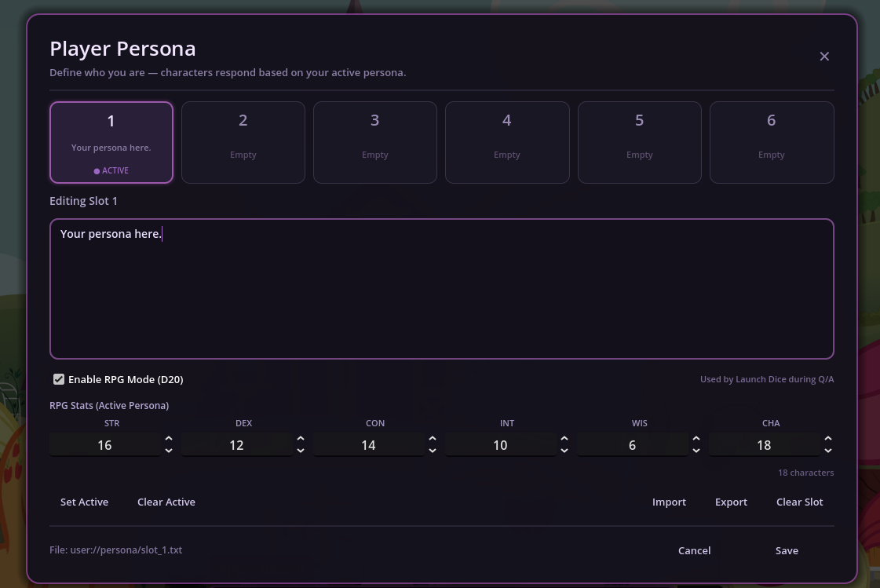Cancel the persona changes
This screenshot has height=588, width=880.
[694, 550]
